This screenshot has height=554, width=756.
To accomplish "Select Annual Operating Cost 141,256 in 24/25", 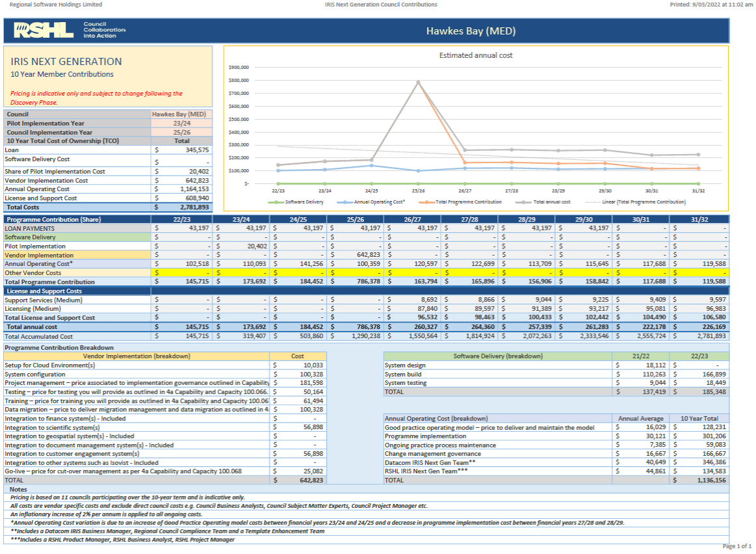I will (x=311, y=264).
